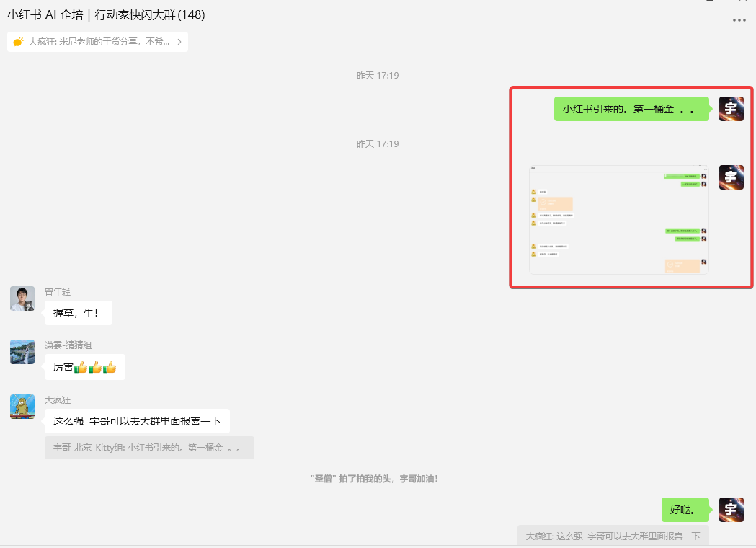Click the 潇雯-猜猜组 sender name
Image resolution: width=756 pixels, height=548 pixels.
(x=68, y=345)
